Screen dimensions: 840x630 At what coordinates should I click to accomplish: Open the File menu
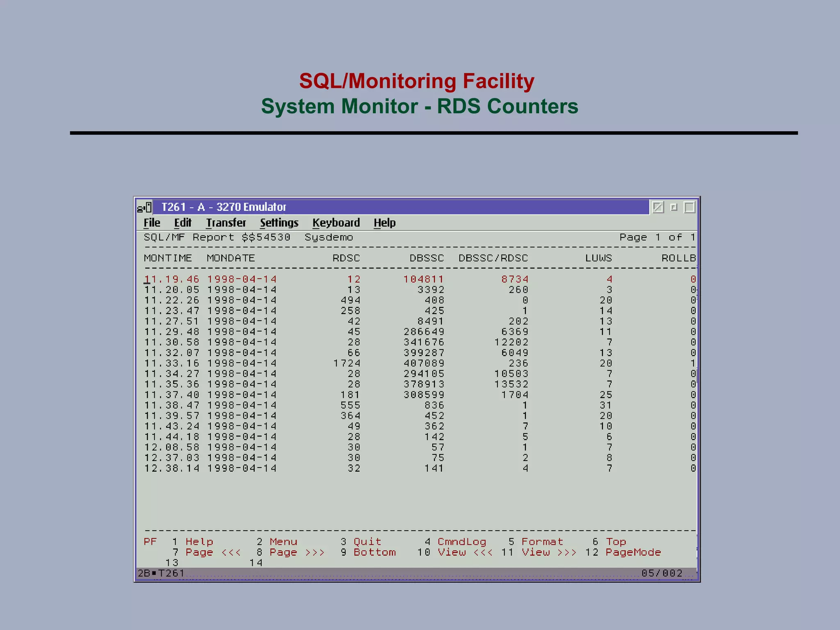point(152,223)
